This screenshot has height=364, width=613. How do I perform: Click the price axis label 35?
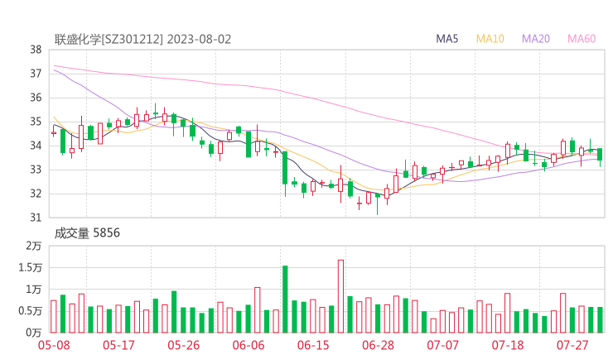pyautogui.click(x=36, y=122)
